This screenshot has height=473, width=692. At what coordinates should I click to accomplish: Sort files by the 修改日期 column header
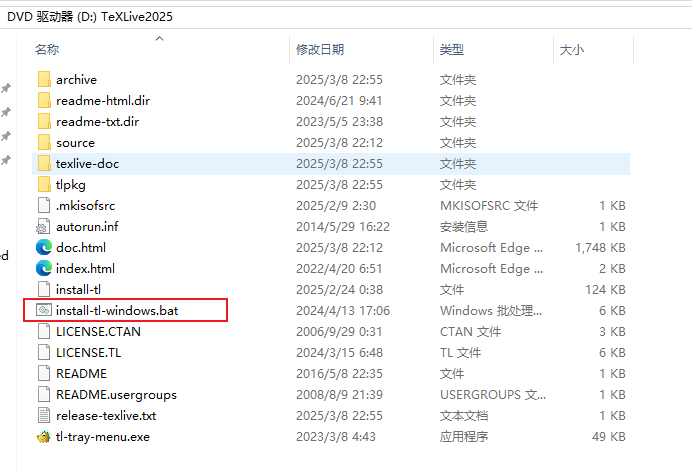pyautogui.click(x=320, y=49)
